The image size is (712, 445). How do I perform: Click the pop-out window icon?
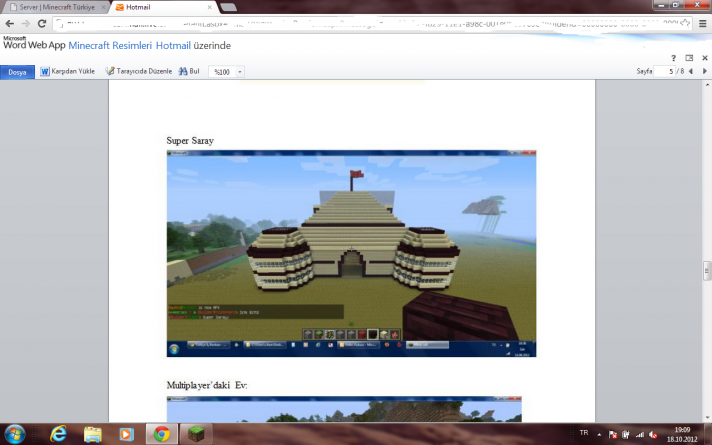(689, 58)
